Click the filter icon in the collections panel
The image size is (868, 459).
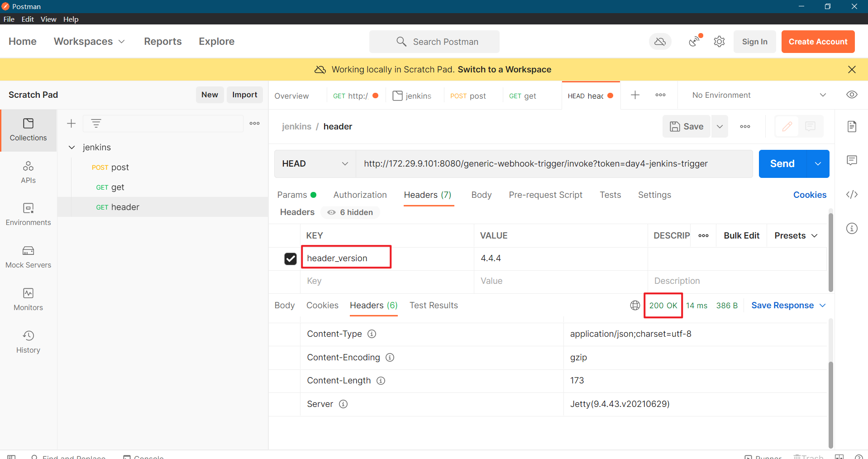(x=96, y=123)
